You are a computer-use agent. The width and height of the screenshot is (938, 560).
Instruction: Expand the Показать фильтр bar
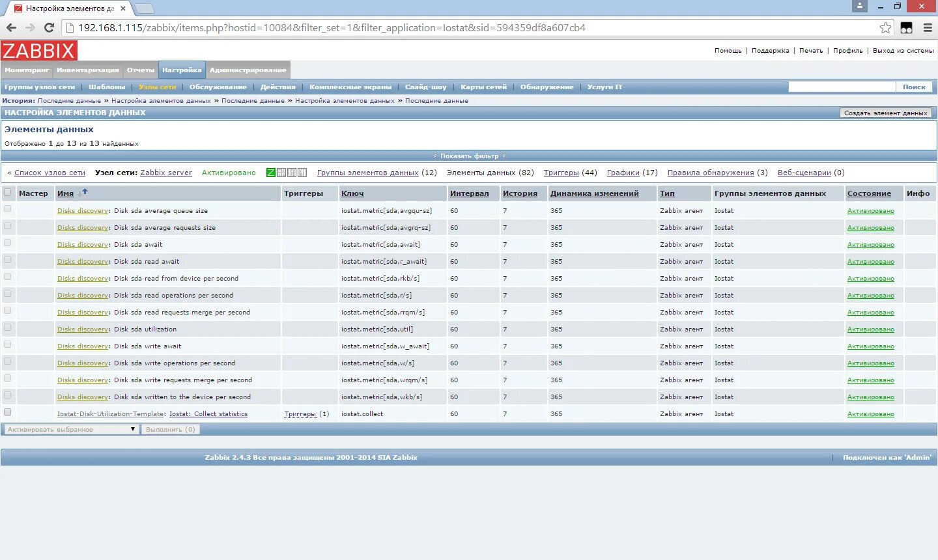tap(469, 156)
